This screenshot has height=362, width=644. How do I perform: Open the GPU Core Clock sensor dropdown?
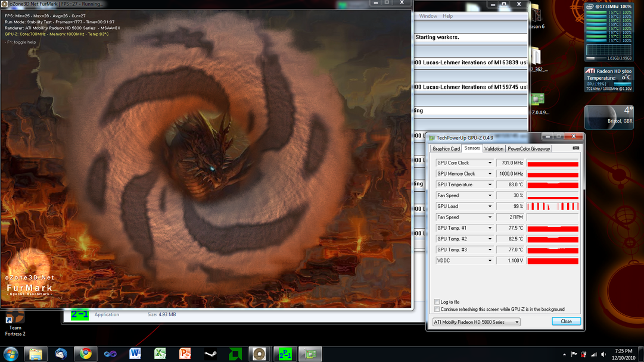490,163
